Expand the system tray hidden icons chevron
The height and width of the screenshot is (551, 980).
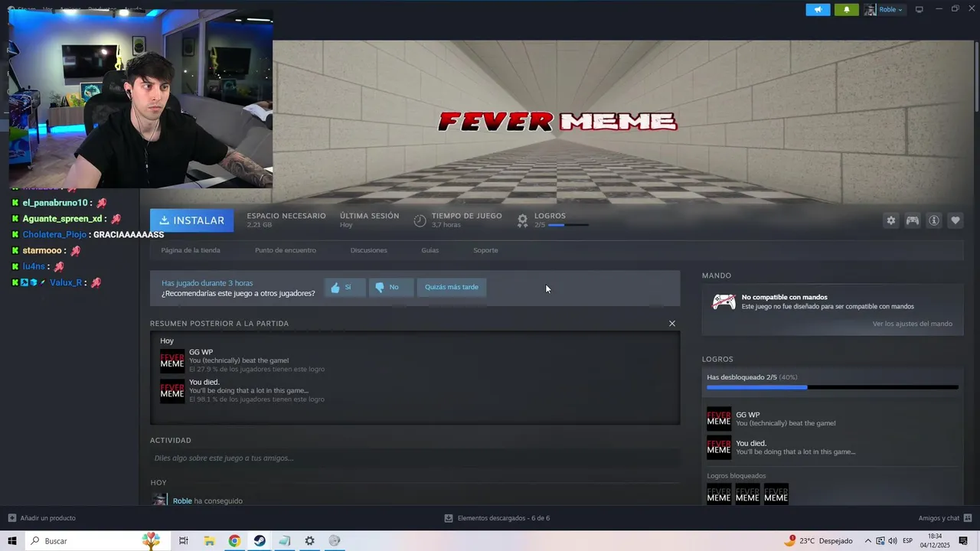coord(867,541)
